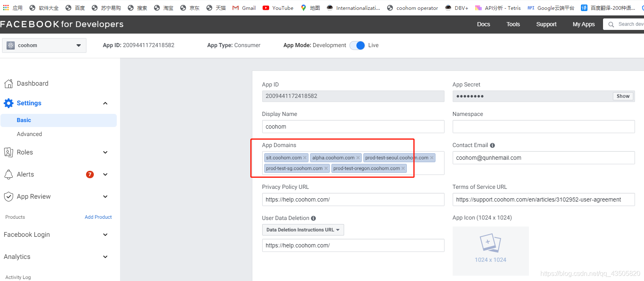Screen dimensions: 644x281
Task: Open the YouTube bookmark
Action: tap(278, 8)
